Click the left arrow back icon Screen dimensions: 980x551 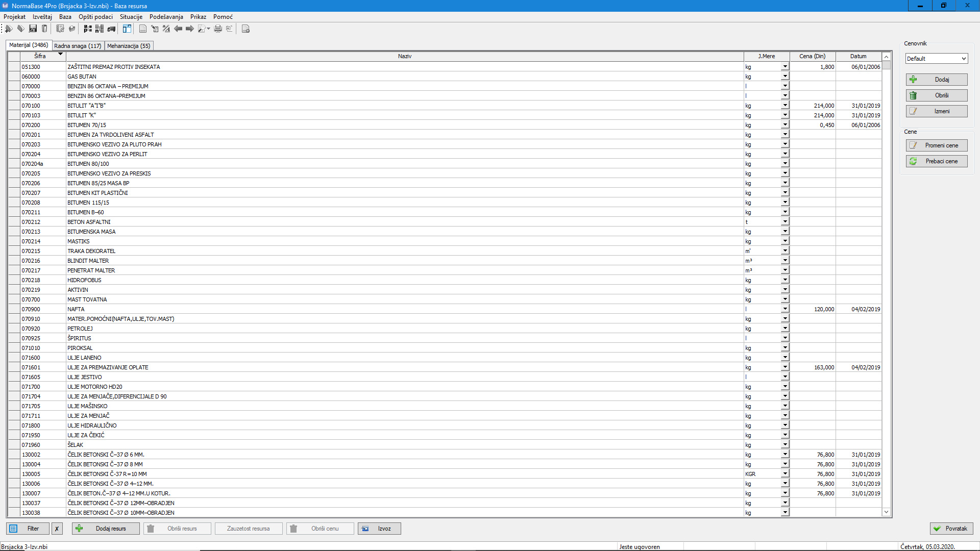tap(178, 29)
